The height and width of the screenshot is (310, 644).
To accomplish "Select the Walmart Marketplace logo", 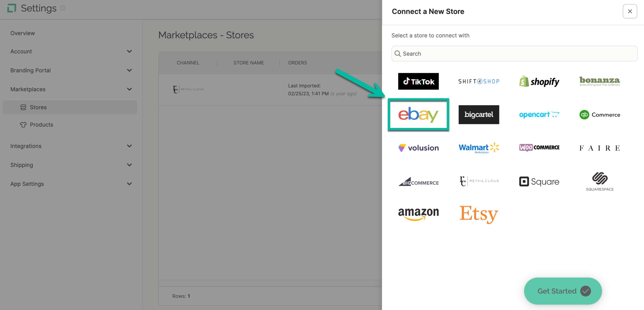I will 479,148.
